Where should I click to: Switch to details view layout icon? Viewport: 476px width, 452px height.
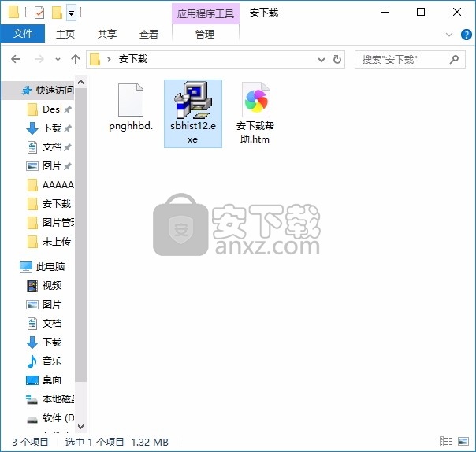coord(446,442)
